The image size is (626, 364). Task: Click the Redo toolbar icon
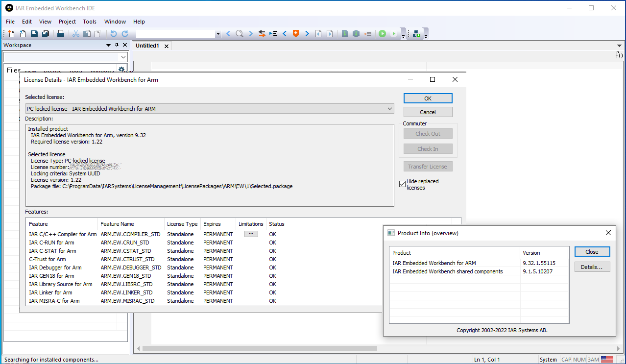pyautogui.click(x=125, y=34)
